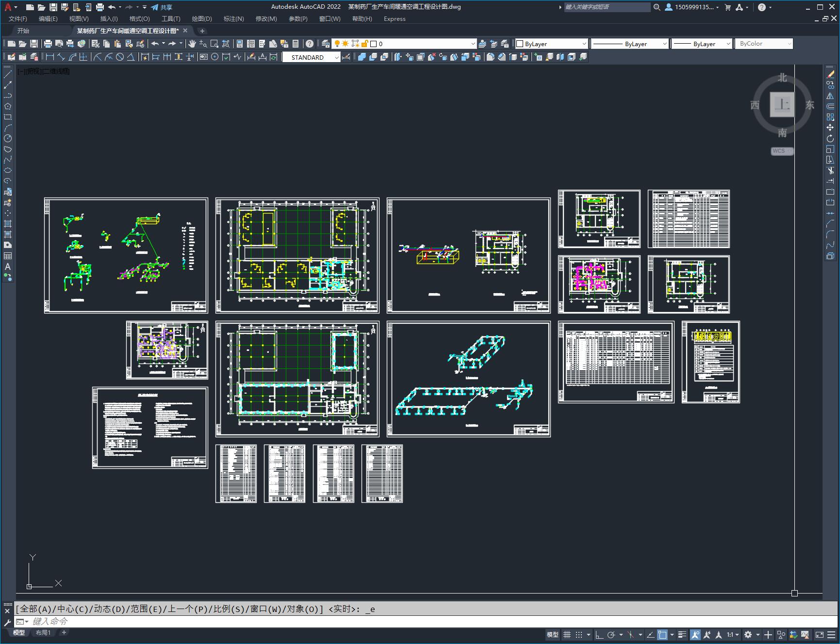Select the Trim (scissors) modify tool

[x=830, y=170]
